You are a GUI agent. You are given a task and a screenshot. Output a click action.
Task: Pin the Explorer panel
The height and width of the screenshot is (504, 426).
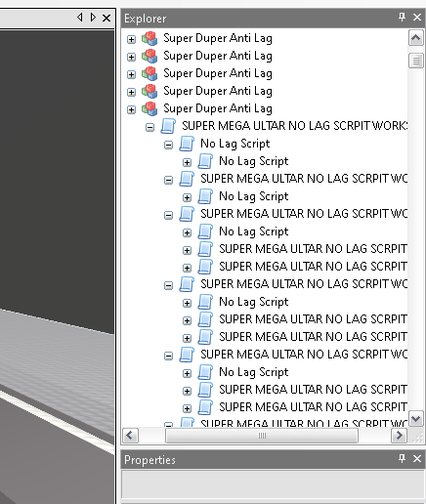coord(403,17)
